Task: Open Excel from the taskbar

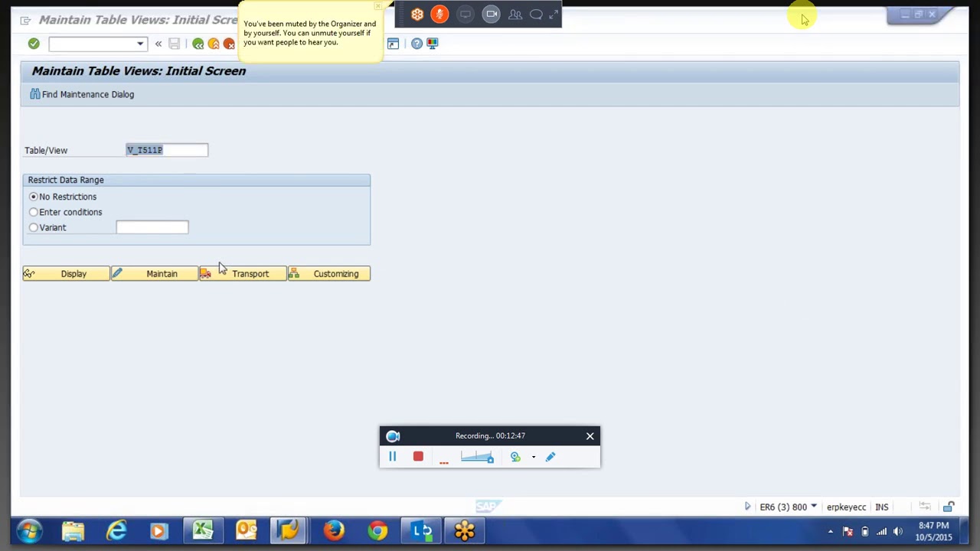Action: point(203,530)
